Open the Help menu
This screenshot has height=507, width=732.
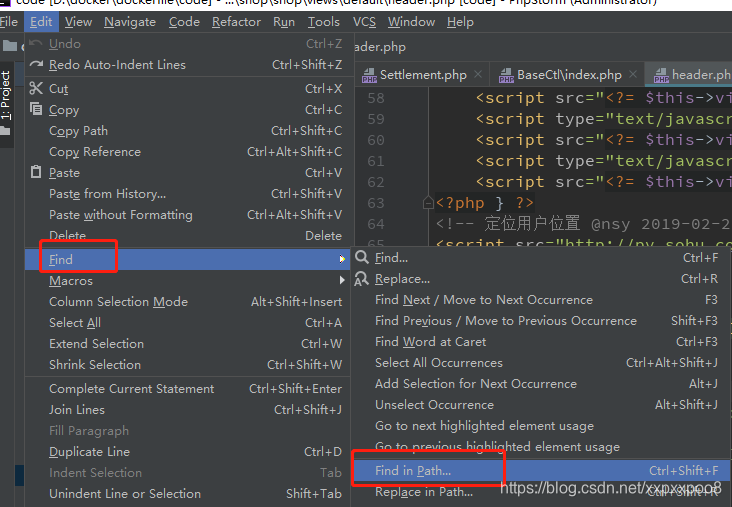pos(460,22)
